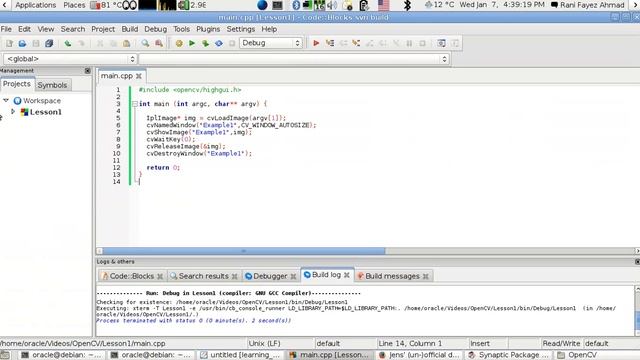Image resolution: width=640 pixels, height=360 pixels.
Task: Open the Places menu in top panel
Action: (x=74, y=5)
